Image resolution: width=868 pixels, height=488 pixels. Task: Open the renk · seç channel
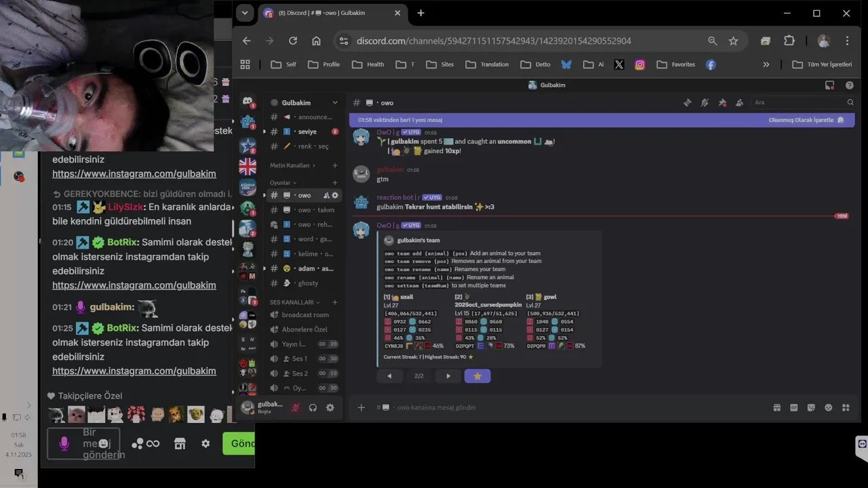point(302,146)
